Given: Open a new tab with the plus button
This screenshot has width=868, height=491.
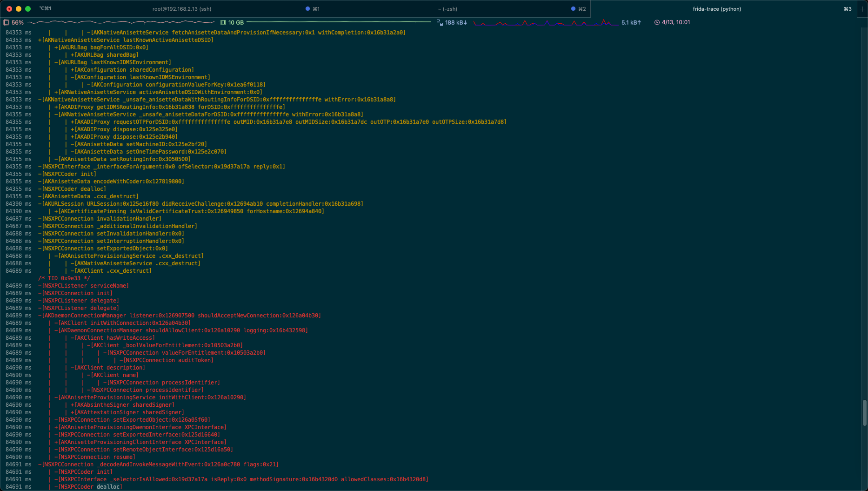Looking at the screenshot, I should click(862, 9).
